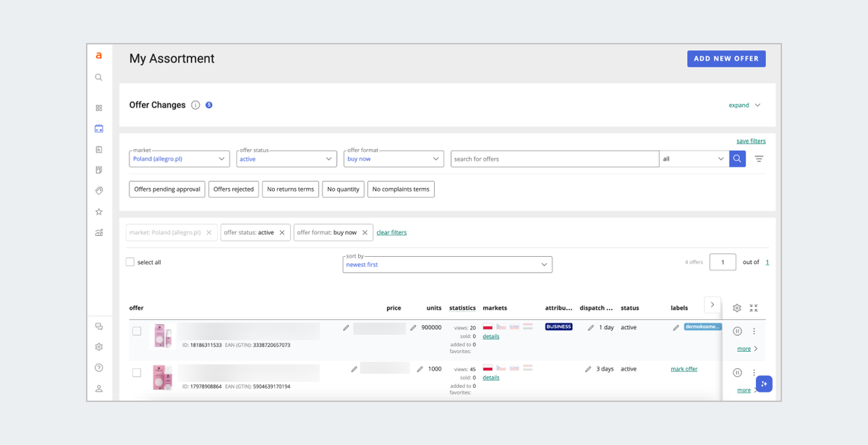Open the offer status dropdown
The height and width of the screenshot is (445, 868).
[x=286, y=158]
